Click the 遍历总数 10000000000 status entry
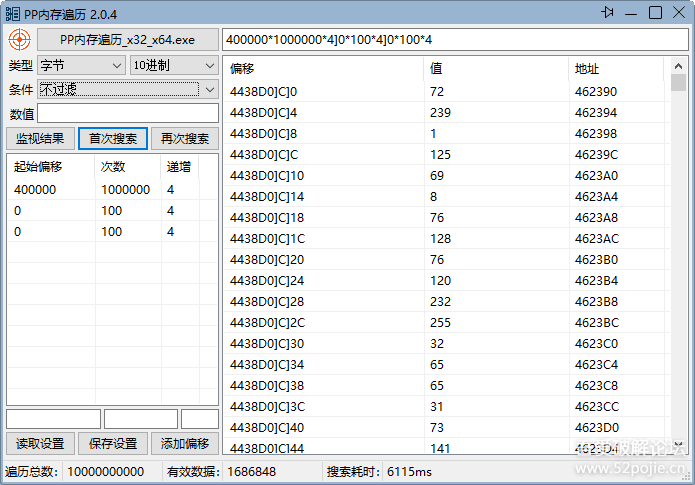The height and width of the screenshot is (485, 695). point(74,472)
